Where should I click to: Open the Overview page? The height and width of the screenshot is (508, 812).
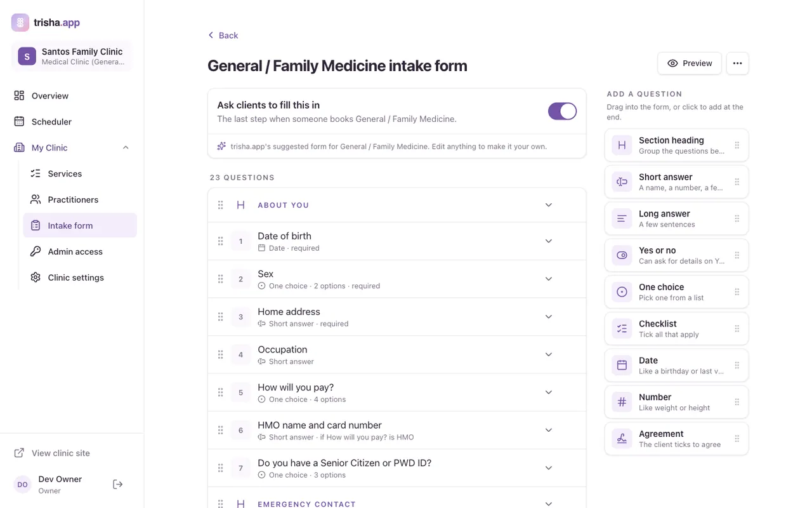coord(72,96)
